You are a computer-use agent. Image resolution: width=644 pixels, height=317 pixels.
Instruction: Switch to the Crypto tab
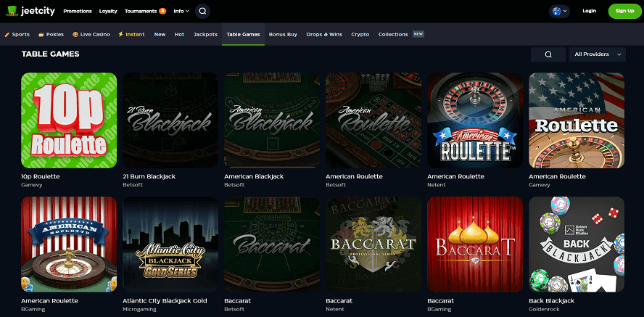click(360, 35)
